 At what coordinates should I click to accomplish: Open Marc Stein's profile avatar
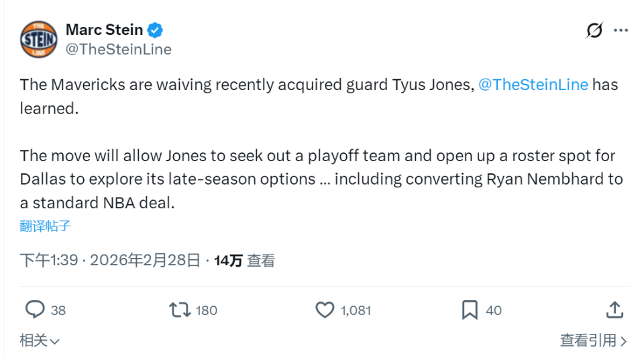click(38, 40)
